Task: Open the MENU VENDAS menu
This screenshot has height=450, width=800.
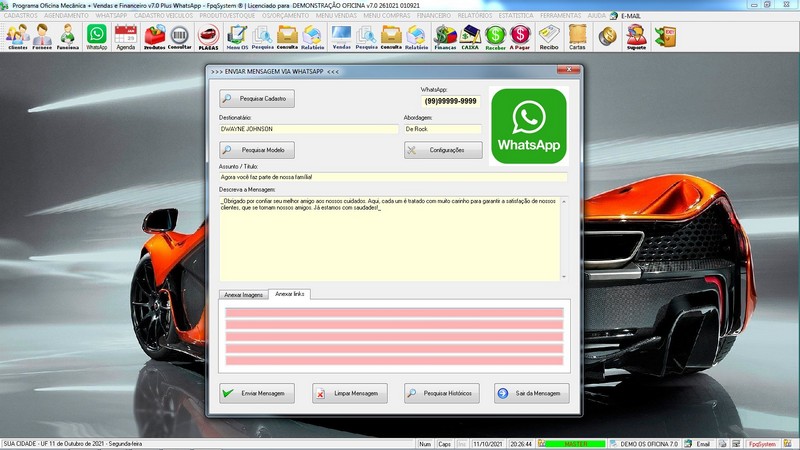Action: 336,16
